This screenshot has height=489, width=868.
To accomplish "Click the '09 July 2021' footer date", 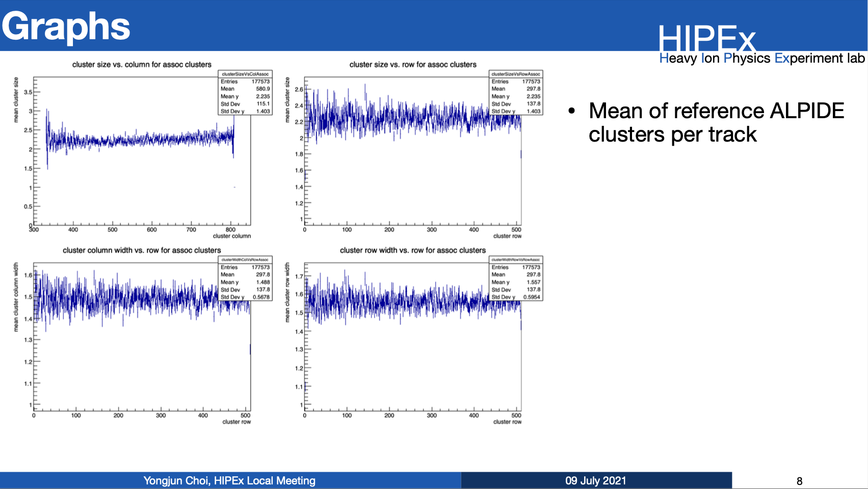I will 596,481.
